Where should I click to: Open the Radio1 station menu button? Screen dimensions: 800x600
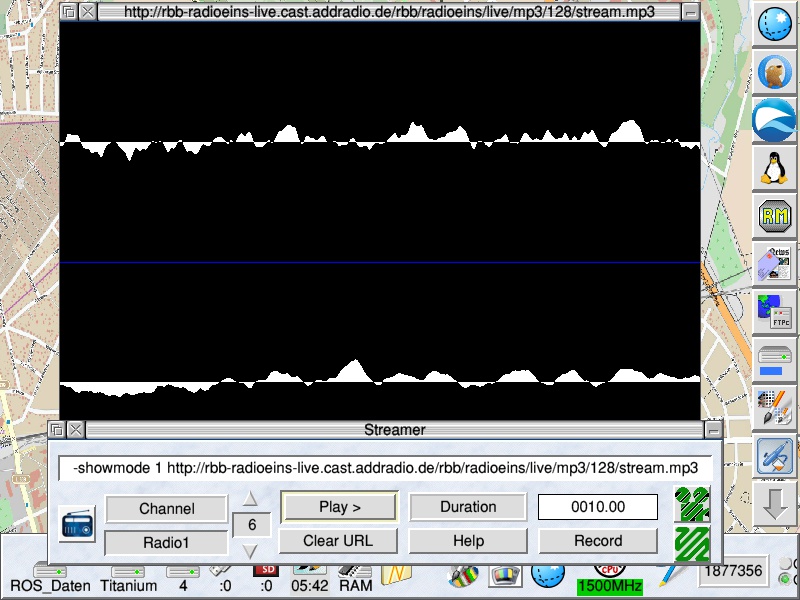(x=165, y=542)
